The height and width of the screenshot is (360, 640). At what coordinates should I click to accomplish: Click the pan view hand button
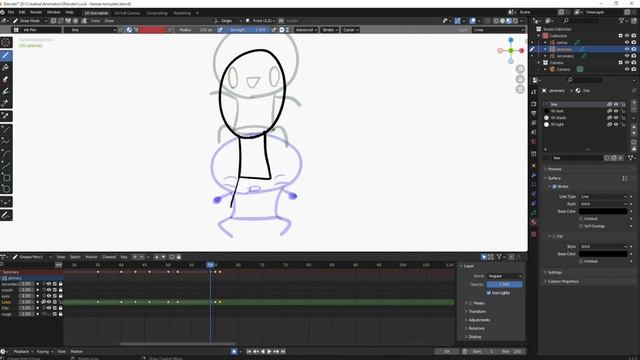520,79
